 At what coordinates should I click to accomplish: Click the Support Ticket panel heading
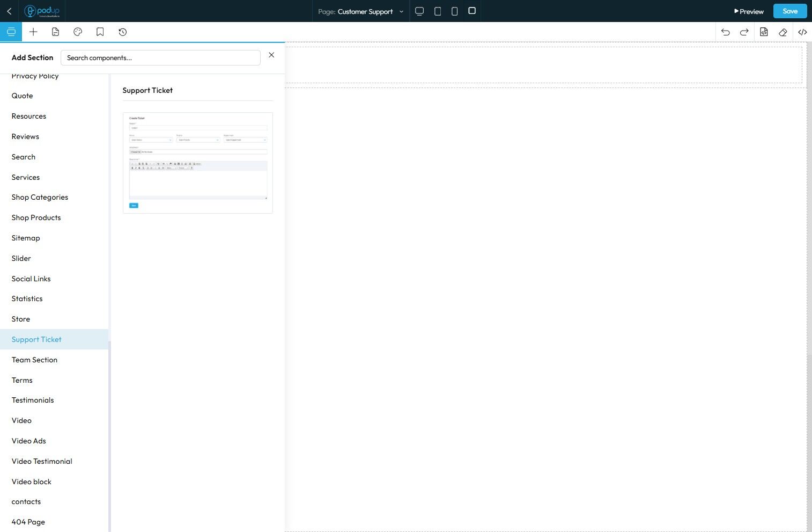click(147, 90)
